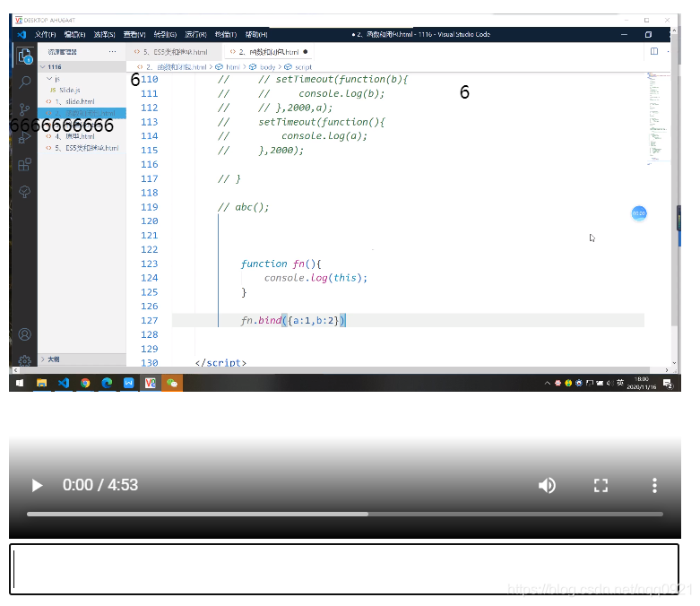Open the 5、ES5 html file in the tree
Viewport: 700px width, 606px height.
coord(82,148)
